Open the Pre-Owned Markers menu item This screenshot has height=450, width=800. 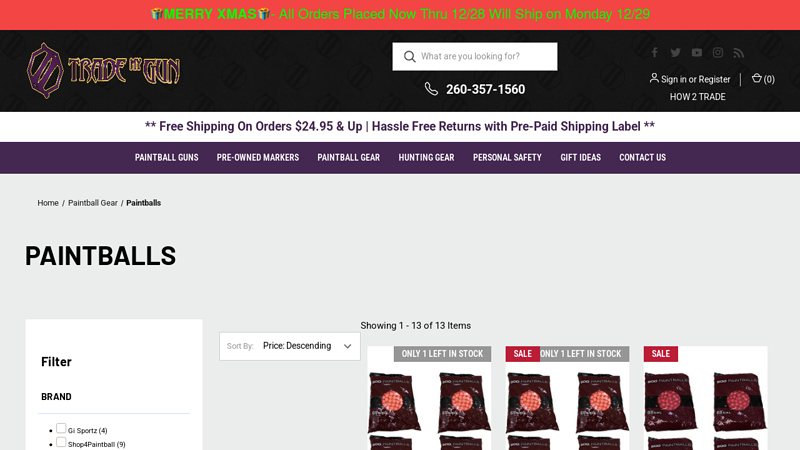[x=257, y=158]
